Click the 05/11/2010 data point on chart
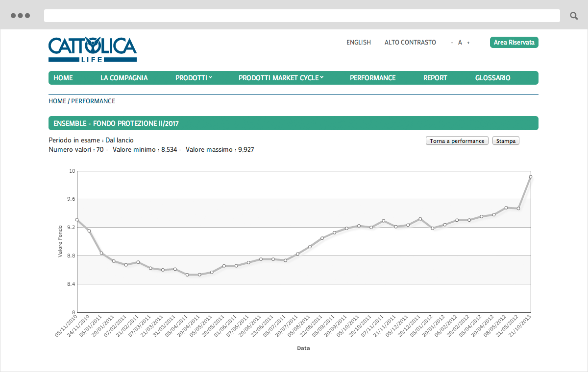This screenshot has width=588, height=372. (77, 220)
